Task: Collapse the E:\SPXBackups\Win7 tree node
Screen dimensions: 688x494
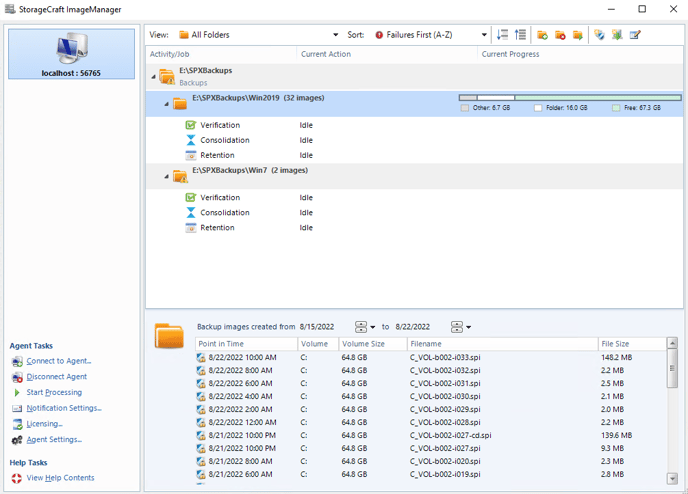Action: click(x=164, y=176)
